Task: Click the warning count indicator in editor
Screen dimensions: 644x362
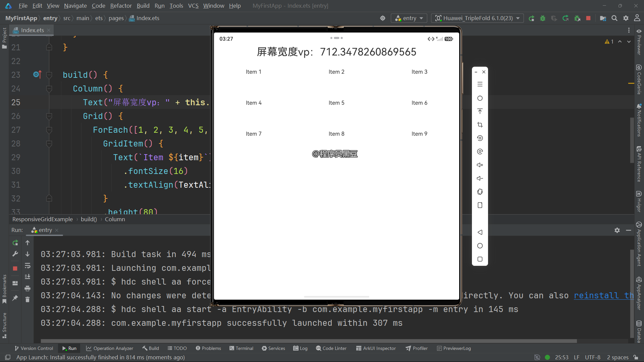Action: point(609,42)
